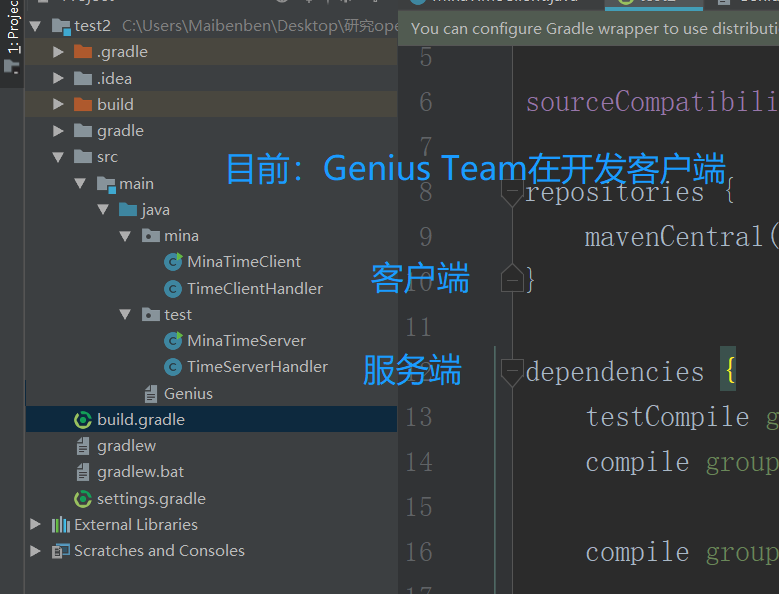Collapse the test package arrow
The image size is (779, 594).
pos(125,314)
